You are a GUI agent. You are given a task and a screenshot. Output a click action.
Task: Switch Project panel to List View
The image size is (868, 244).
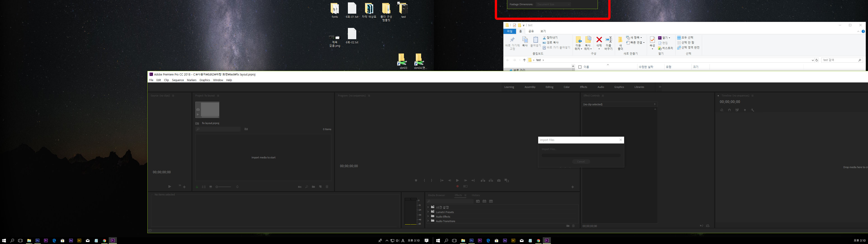tap(204, 187)
